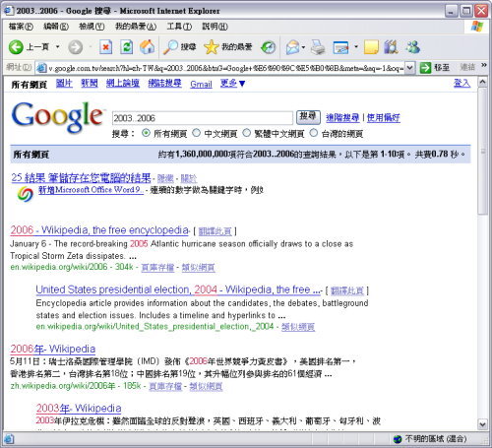Viewport: 492px width, 448px height.
Task: Open the '2003年- Wikipedia' result
Action: [x=79, y=409]
